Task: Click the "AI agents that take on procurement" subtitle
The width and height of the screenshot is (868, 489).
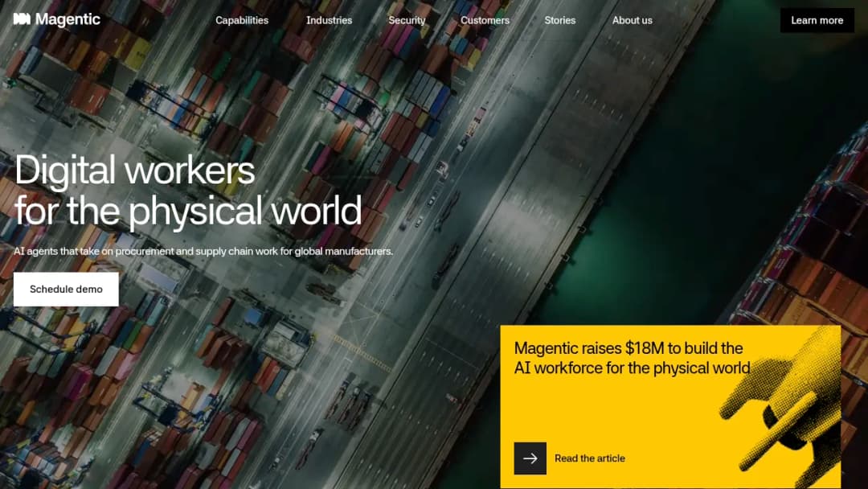Action: tap(203, 252)
